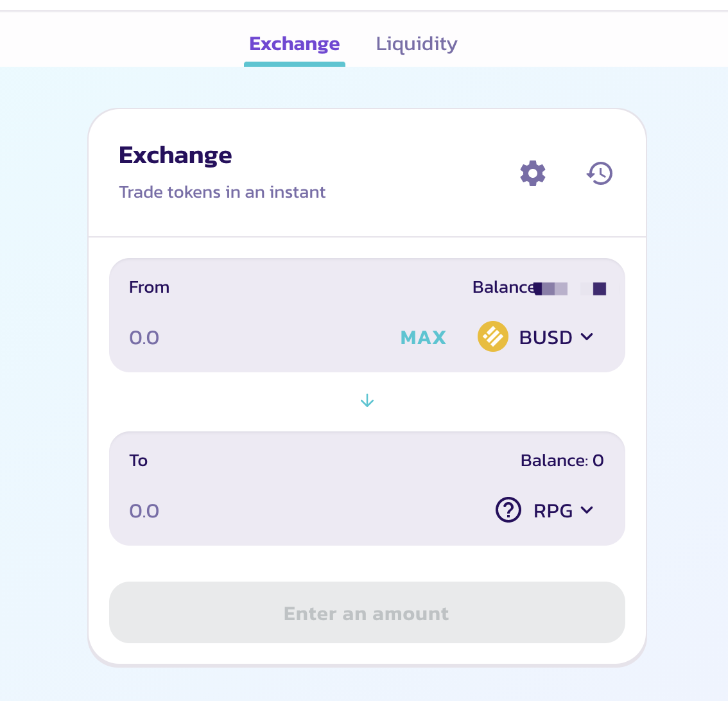728x701 pixels.
Task: Click the From label
Action: [149, 288]
